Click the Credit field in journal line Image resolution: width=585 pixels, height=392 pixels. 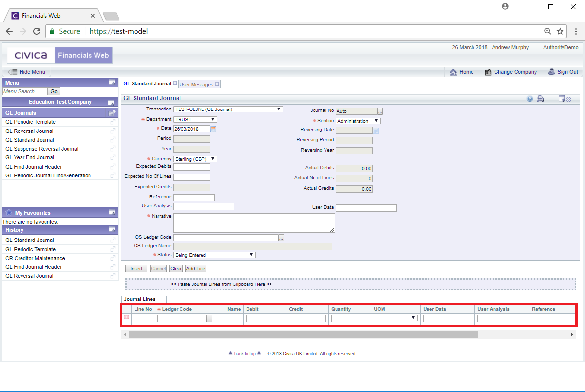point(307,319)
